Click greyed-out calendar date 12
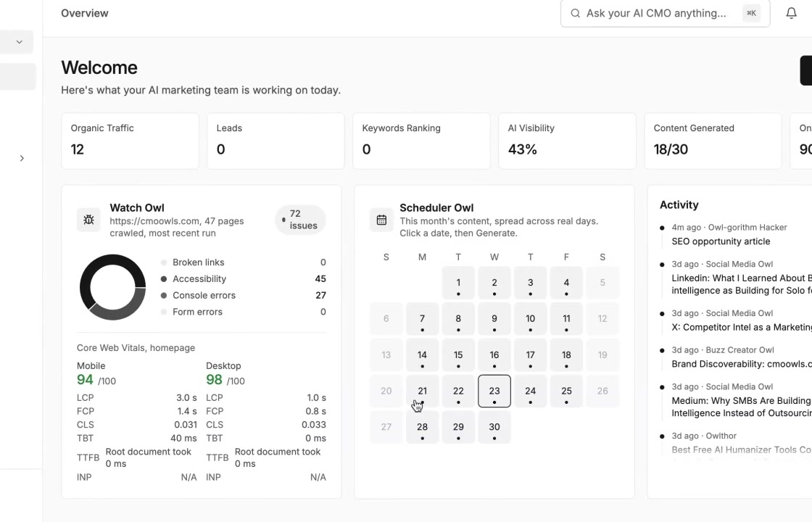Screen dimensions: 812x522 point(602,319)
